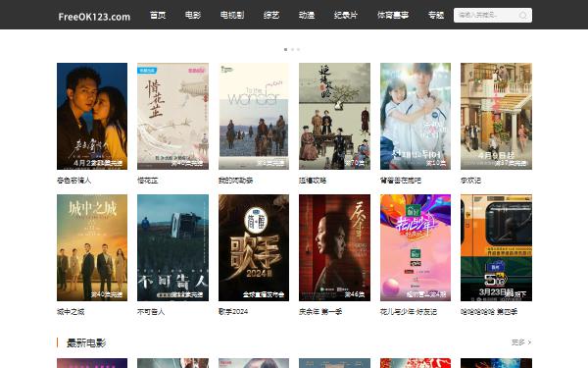Click the FreeOK123.com site logo
Viewport: 588px width, 368px height.
pos(94,17)
